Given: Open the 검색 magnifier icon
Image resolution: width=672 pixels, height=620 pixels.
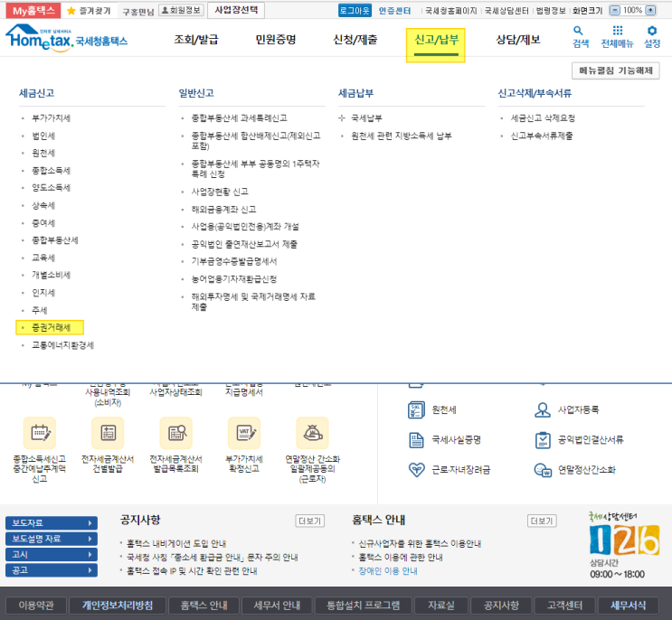Looking at the screenshot, I should pyautogui.click(x=578, y=31).
